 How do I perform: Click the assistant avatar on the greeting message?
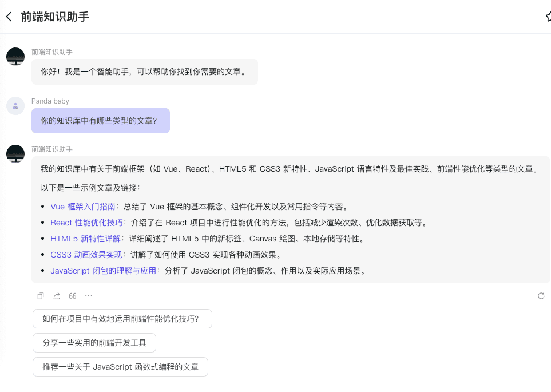pyautogui.click(x=15, y=57)
